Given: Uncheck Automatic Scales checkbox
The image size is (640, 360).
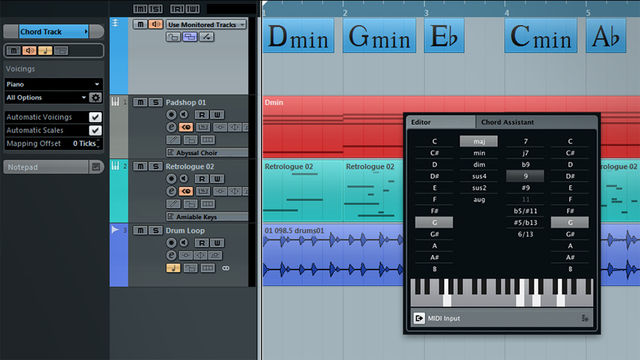Looking at the screenshot, I should tap(95, 130).
